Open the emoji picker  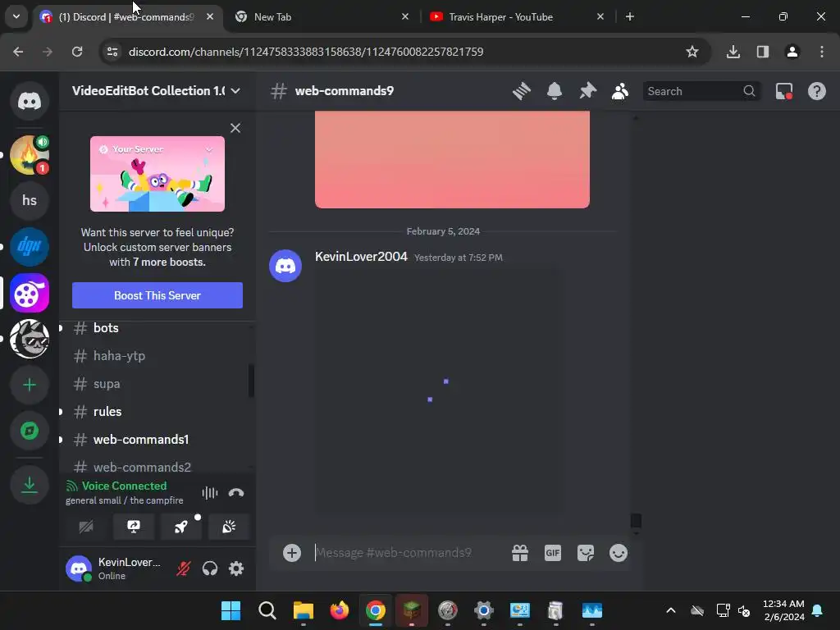pos(619,553)
